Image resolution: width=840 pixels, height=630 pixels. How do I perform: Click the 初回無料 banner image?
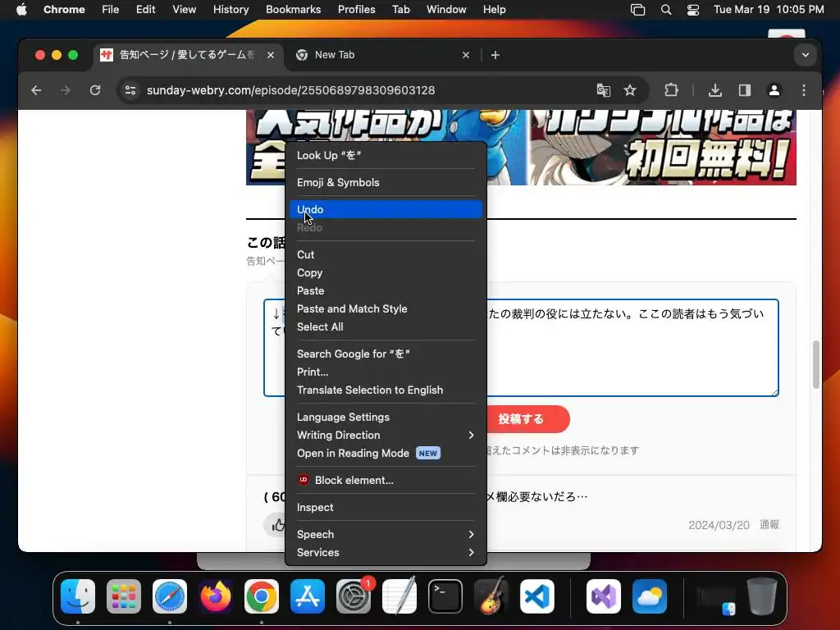(663, 148)
